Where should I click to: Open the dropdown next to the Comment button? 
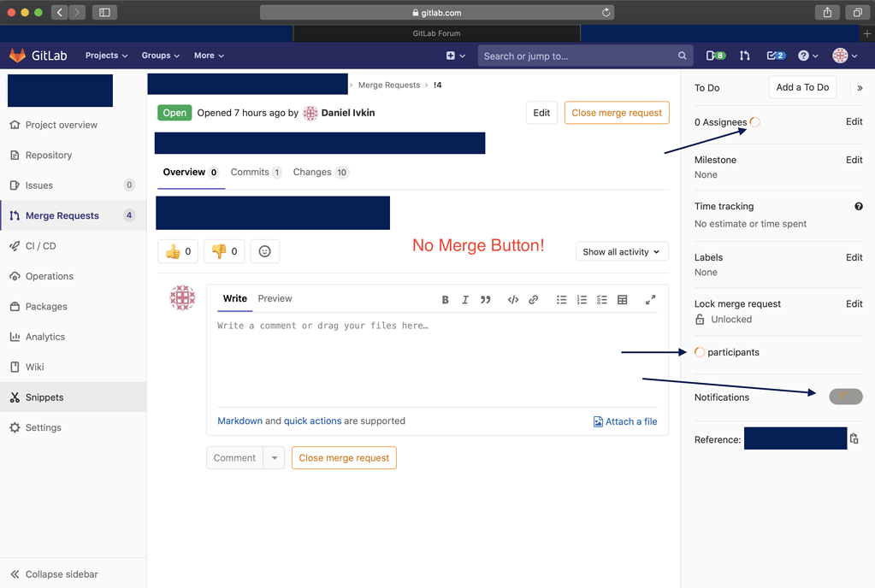click(274, 457)
